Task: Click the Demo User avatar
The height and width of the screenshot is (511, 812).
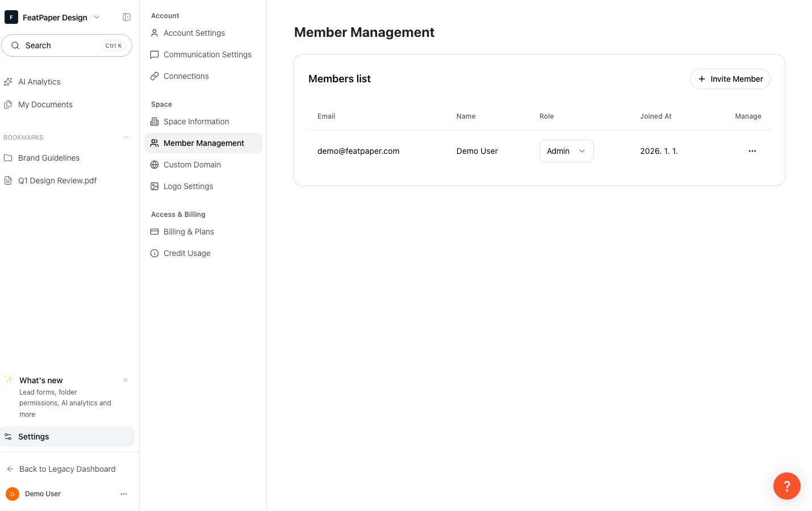Action: 12,494
